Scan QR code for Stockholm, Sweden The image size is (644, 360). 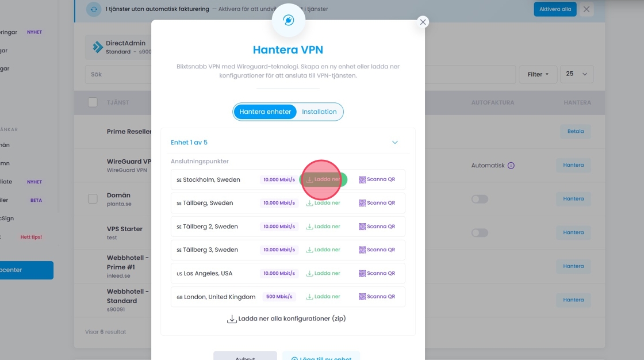tap(377, 179)
